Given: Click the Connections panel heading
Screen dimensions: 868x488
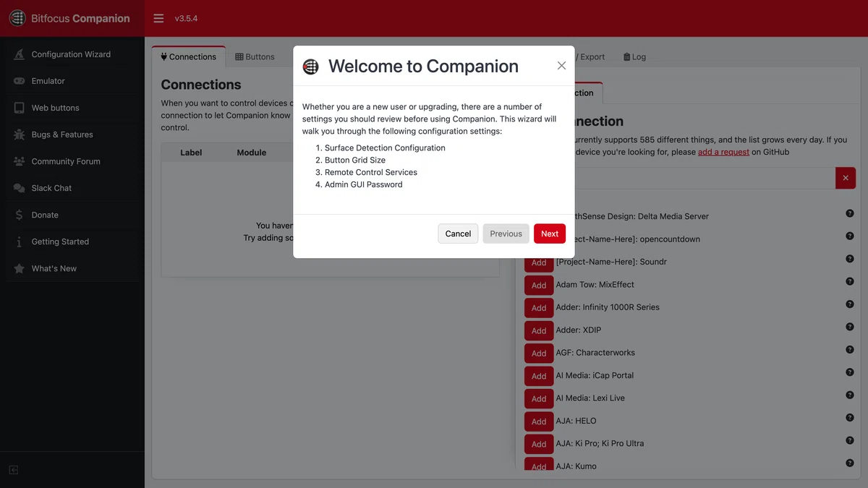Looking at the screenshot, I should [201, 85].
